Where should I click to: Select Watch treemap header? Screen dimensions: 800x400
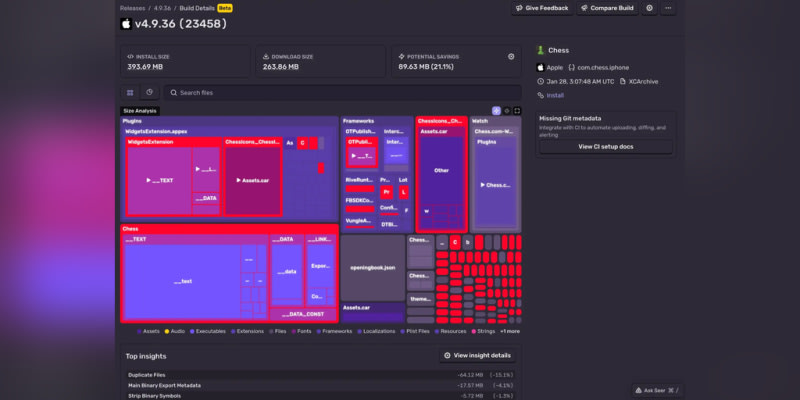(495, 121)
